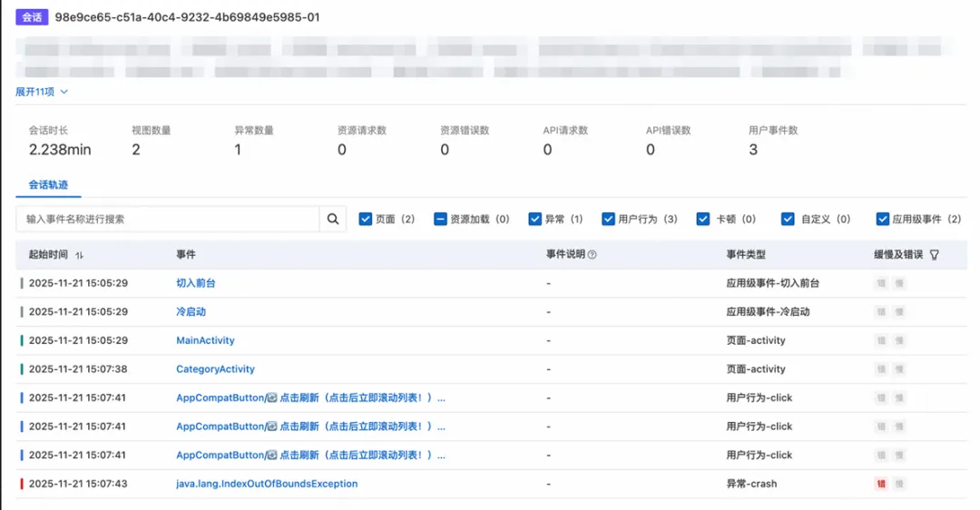Image resolution: width=980 pixels, height=510 pixels.
Task: Click the 用户事件数 value 3
Action: [753, 150]
